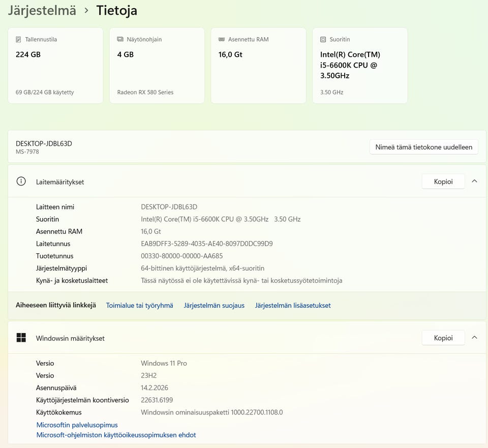The height and width of the screenshot is (448, 488).
Task: Open Toimialue tai työryhmä link
Action: pos(139,306)
